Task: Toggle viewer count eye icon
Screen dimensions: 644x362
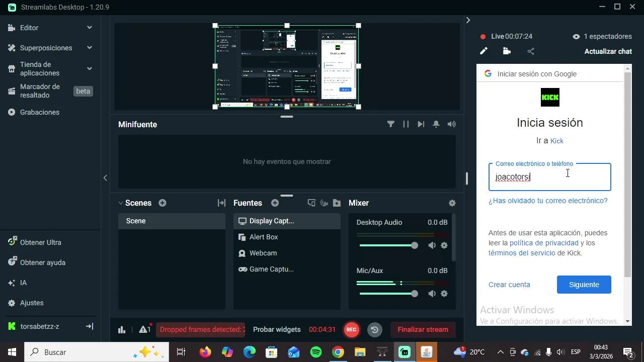Action: [576, 36]
